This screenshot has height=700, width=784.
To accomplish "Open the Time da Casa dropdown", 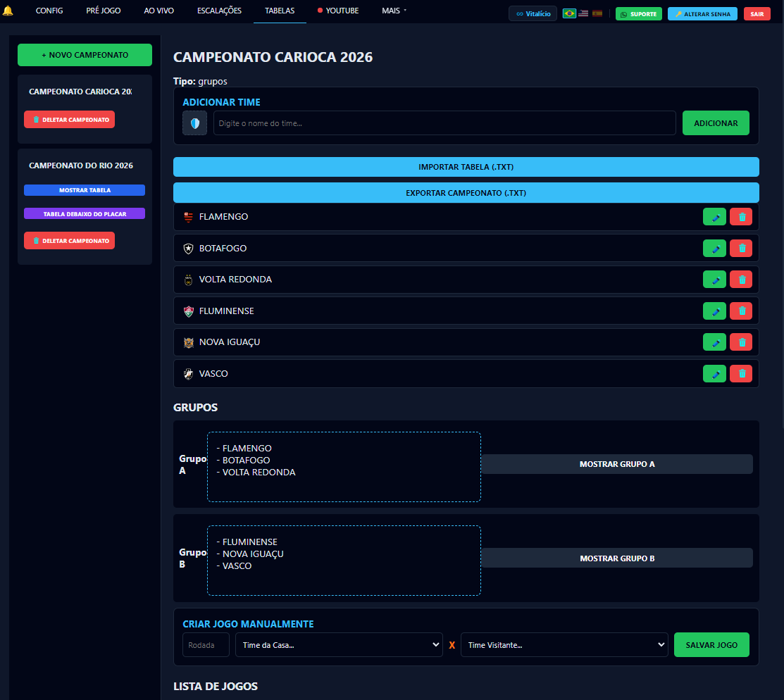I will coord(339,644).
